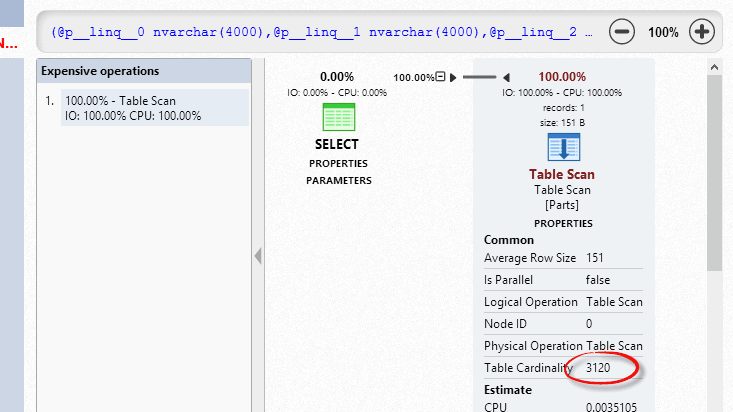
Task: Click the CPU estimate value 0.0035105
Action: 611,407
